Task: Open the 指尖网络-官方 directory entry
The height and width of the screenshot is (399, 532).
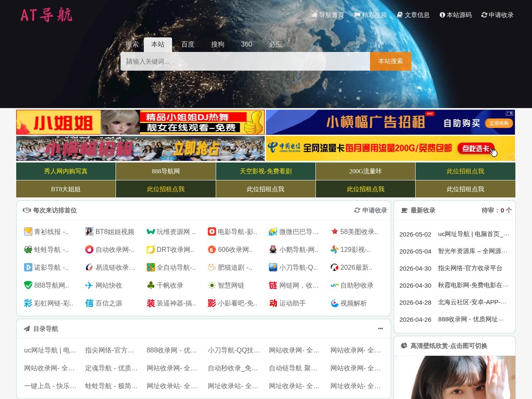Action: tap(110, 350)
